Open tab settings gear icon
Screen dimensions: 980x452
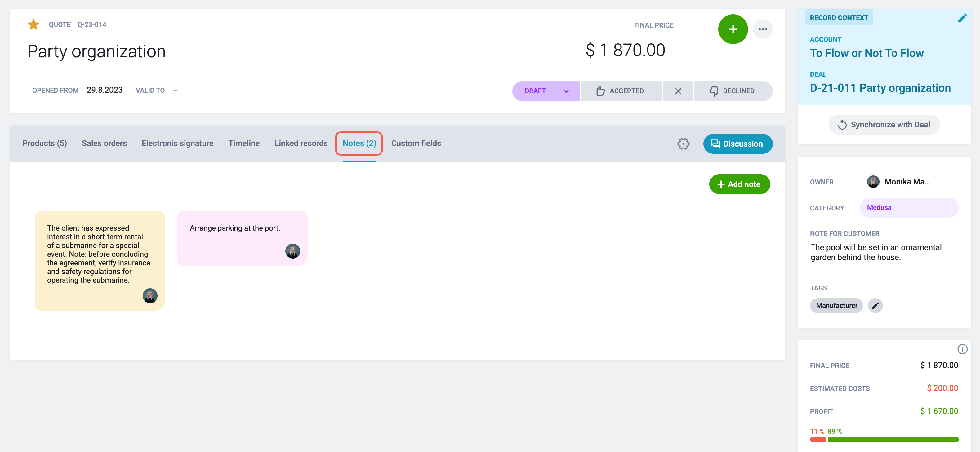pos(683,144)
